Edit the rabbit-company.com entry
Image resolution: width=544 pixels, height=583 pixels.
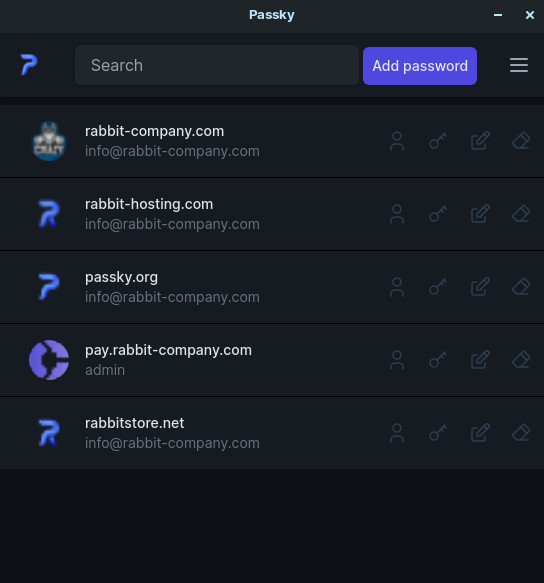click(480, 141)
